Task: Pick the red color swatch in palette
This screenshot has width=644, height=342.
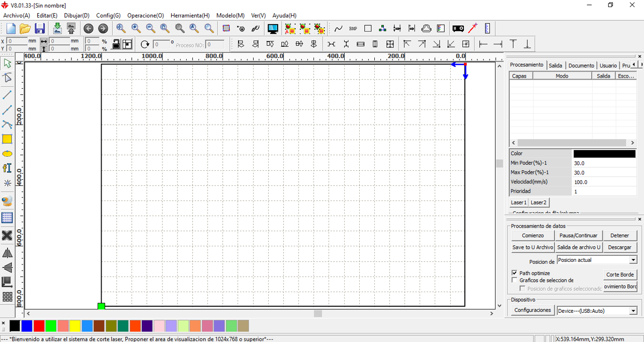Action: (39, 326)
